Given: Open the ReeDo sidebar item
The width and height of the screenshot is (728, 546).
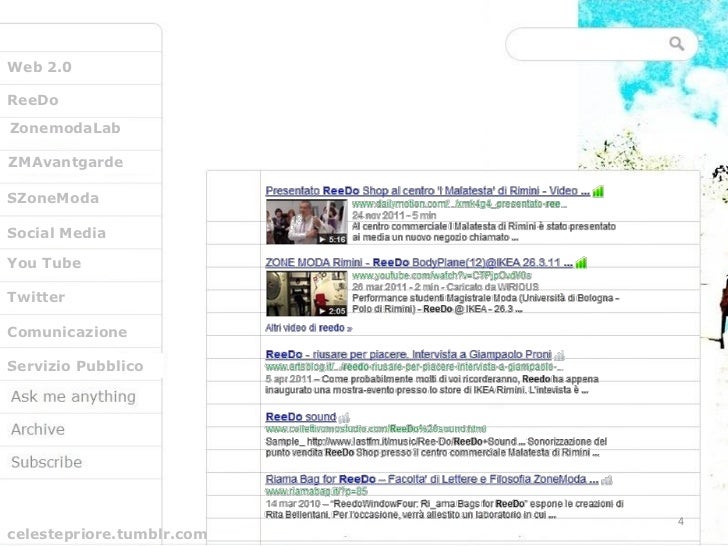Looking at the screenshot, I should click(33, 100).
